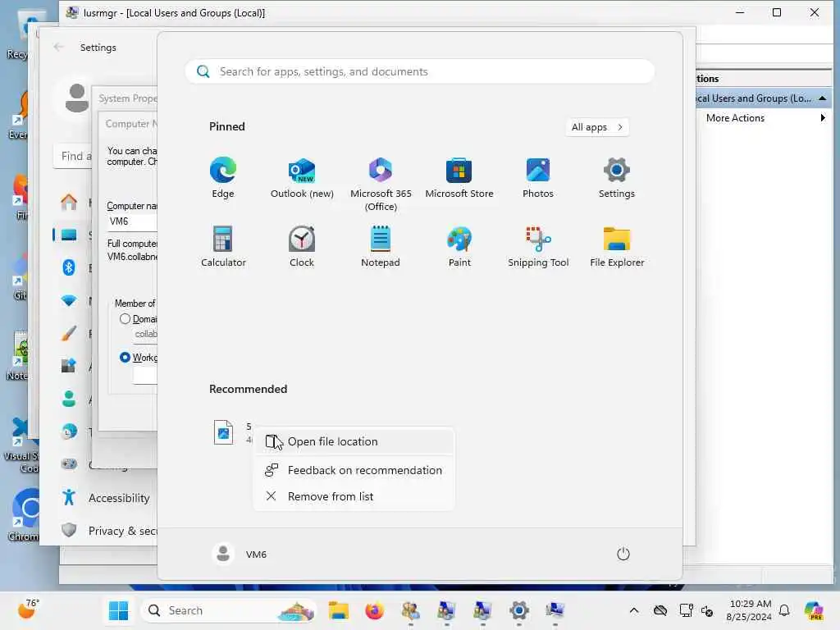Select the Domain radio button
The width and height of the screenshot is (840, 630).
pyautogui.click(x=125, y=319)
